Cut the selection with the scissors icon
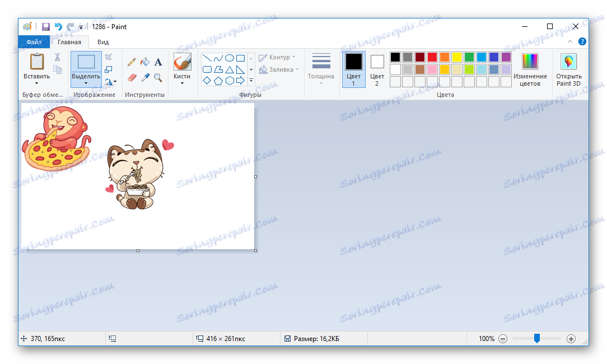Screen dimensions: 607x364 coord(57,57)
